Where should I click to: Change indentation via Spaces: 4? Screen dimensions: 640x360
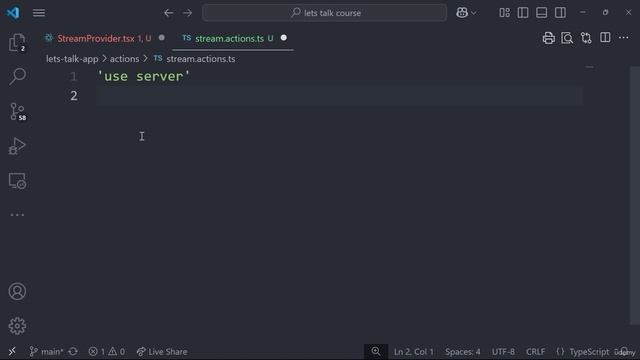(x=462, y=351)
